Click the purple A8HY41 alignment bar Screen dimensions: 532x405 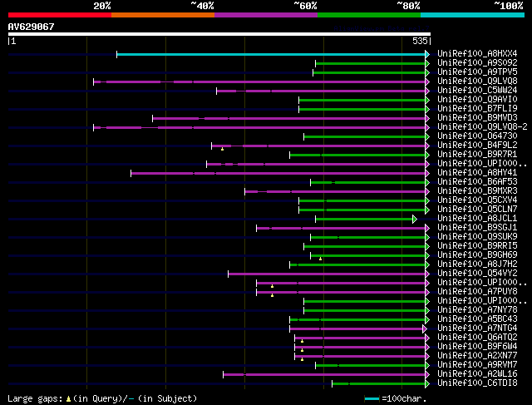tap(278, 174)
